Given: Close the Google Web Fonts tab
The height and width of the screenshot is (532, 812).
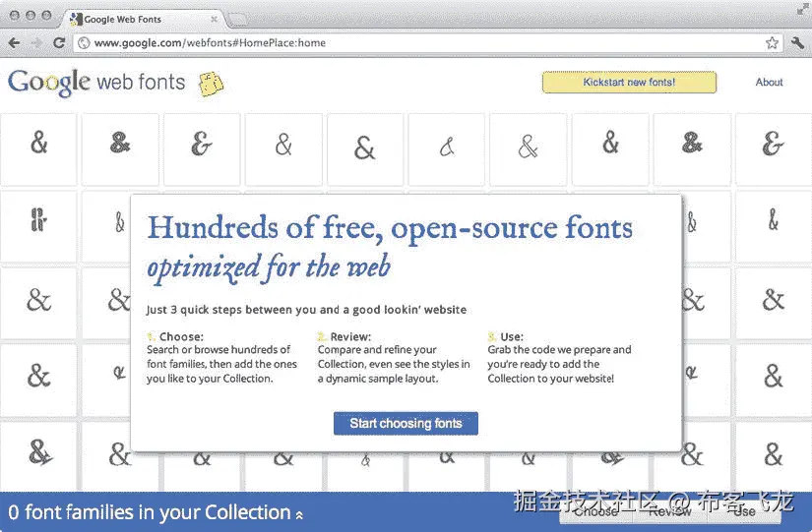Looking at the screenshot, I should click(x=214, y=19).
